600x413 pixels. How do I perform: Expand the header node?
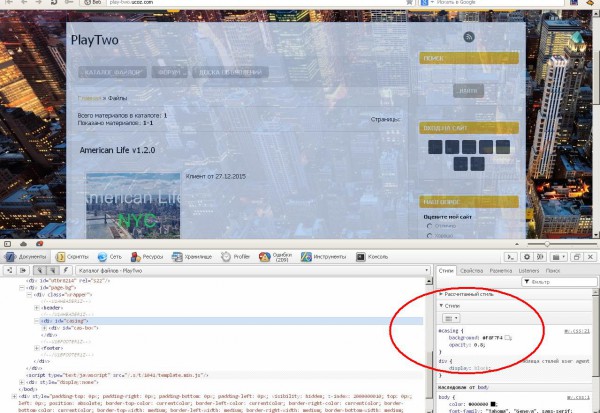click(x=37, y=308)
